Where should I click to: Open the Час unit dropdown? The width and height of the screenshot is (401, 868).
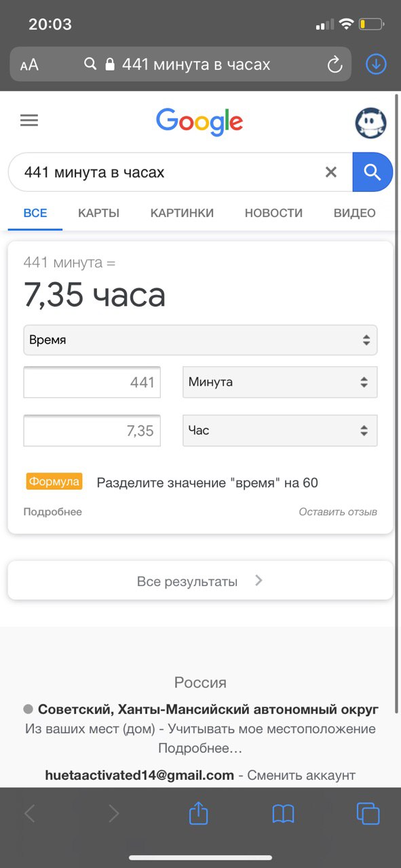280,430
